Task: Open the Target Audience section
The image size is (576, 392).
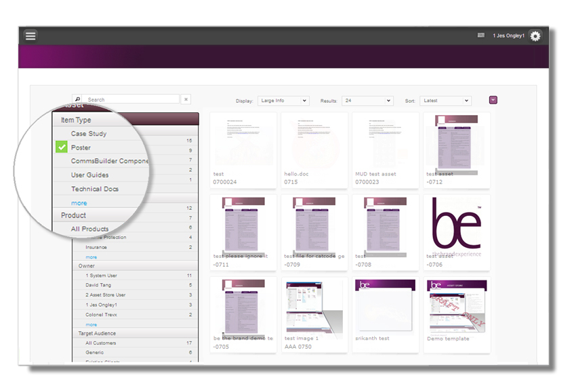Action: tap(99, 333)
